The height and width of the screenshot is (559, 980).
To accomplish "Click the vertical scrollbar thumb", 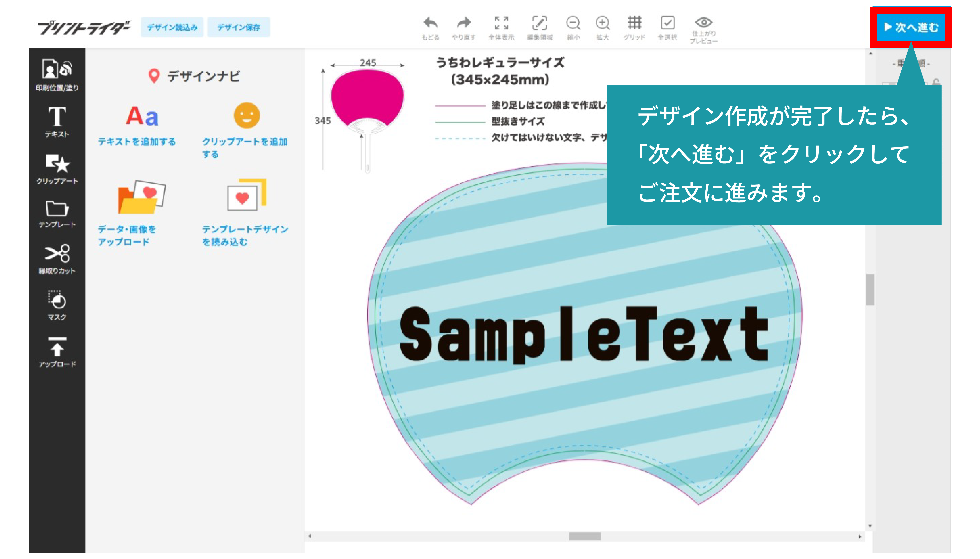I will point(870,289).
